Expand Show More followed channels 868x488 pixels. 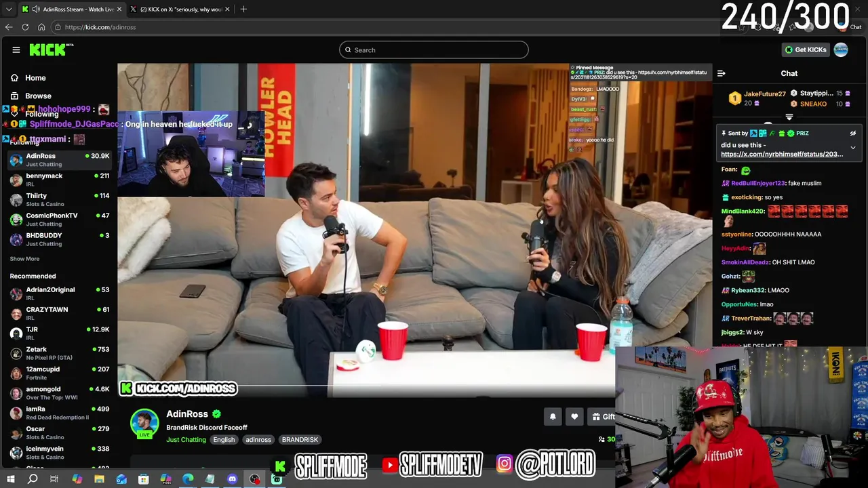pos(24,259)
